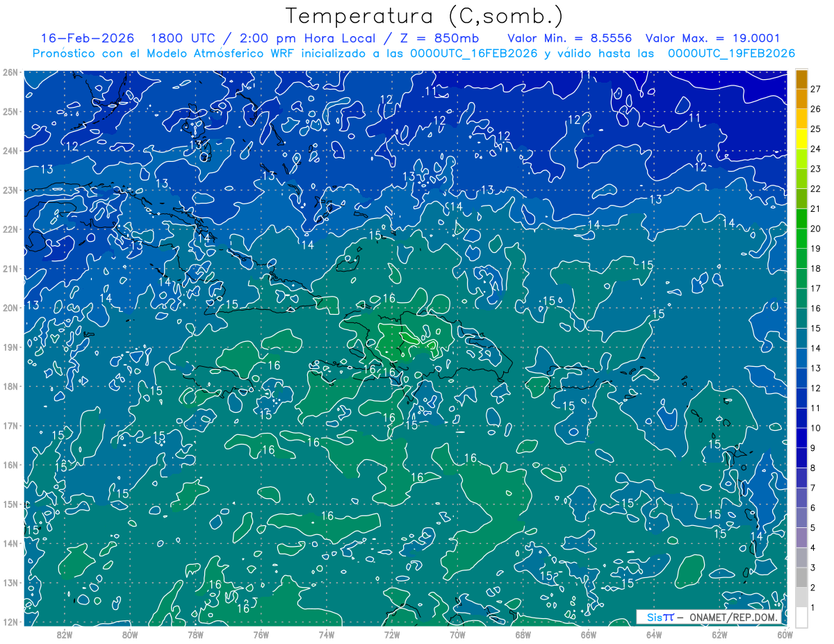
Task: Click the 80W longitude axis label
Action: point(130,634)
